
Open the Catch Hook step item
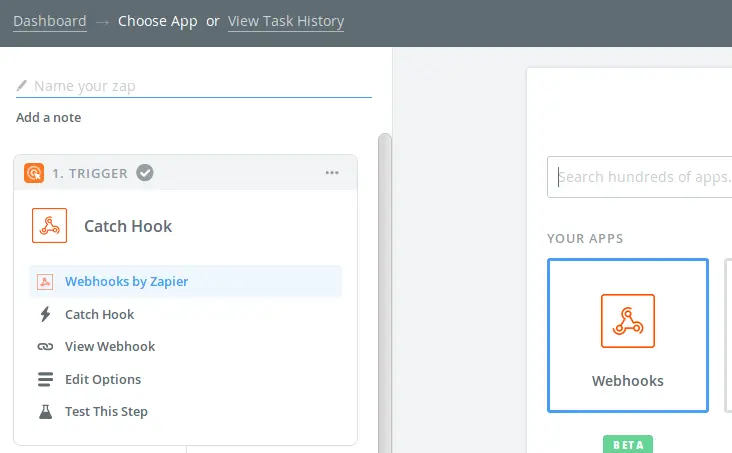point(99,314)
